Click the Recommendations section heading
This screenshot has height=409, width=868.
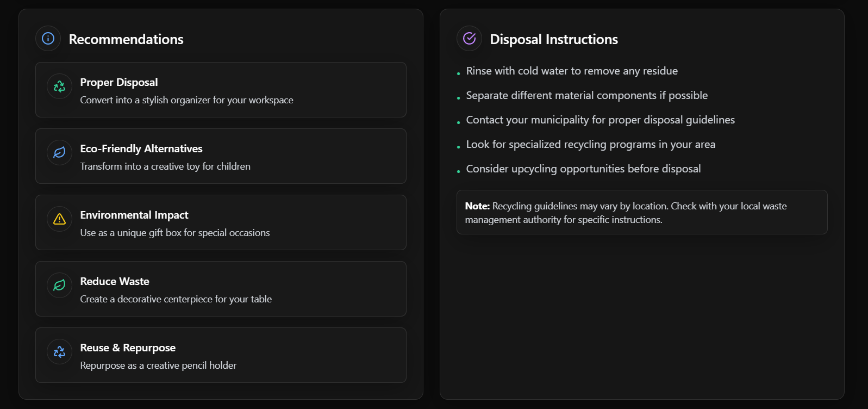(126, 39)
